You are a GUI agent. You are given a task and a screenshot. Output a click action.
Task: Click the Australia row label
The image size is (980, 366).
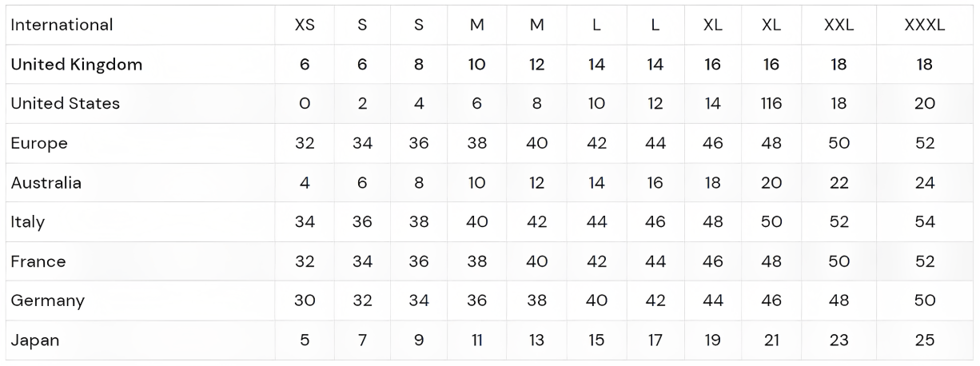[46, 182]
